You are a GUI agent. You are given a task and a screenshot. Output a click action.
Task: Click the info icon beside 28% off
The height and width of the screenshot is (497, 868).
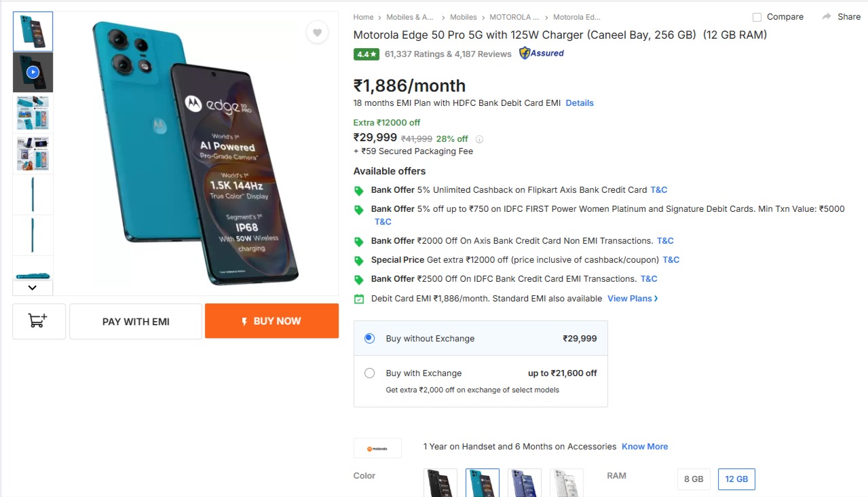tap(479, 139)
